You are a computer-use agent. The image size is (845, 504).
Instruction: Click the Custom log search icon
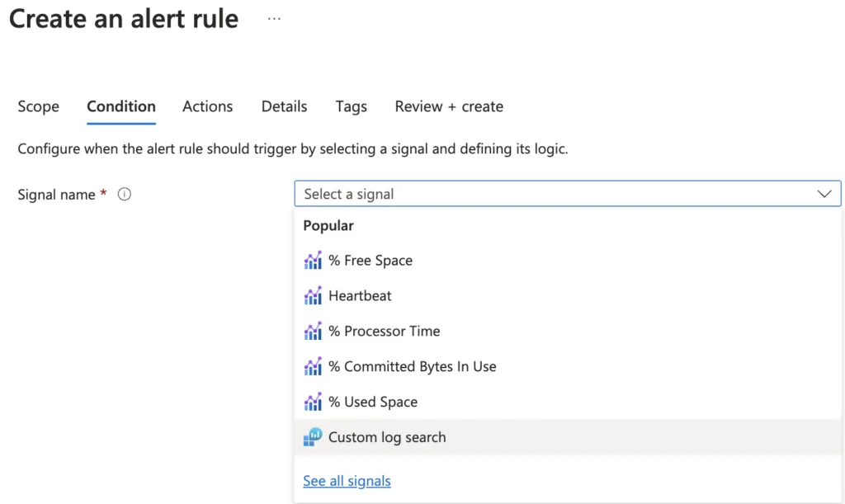tap(313, 437)
